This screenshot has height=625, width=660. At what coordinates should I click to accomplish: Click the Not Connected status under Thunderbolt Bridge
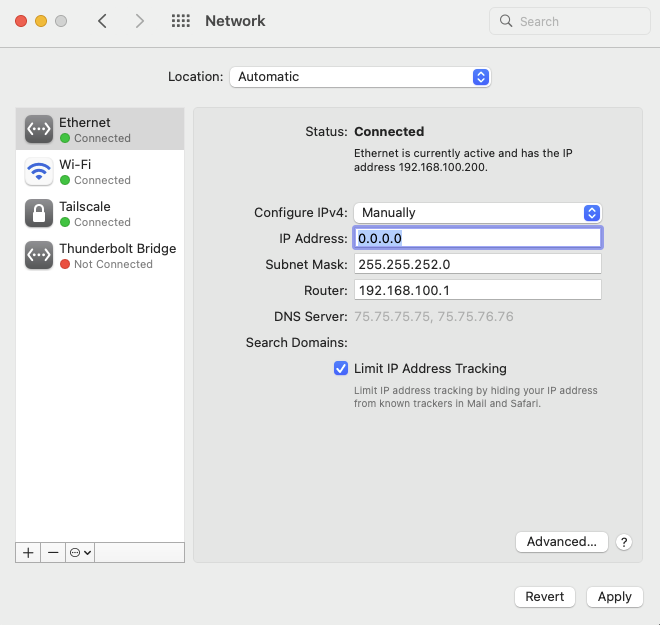point(113,264)
